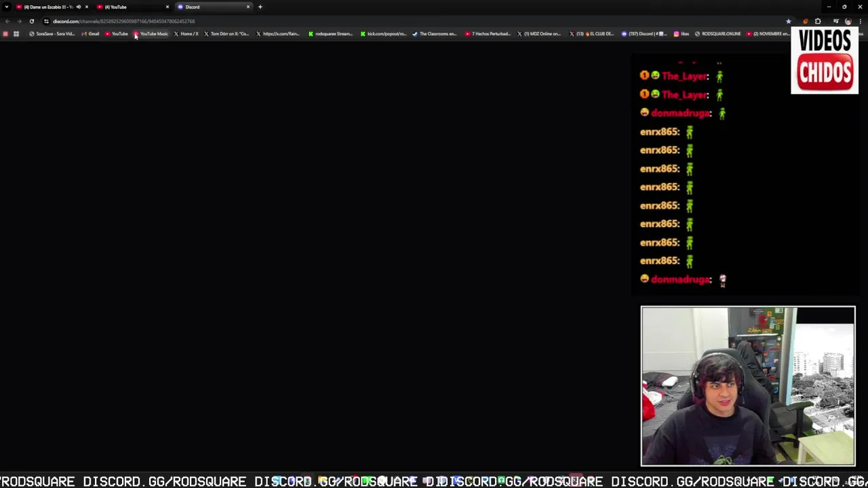Viewport: 868px width, 488px height.
Task: View site information icon in address bar
Action: [x=46, y=21]
